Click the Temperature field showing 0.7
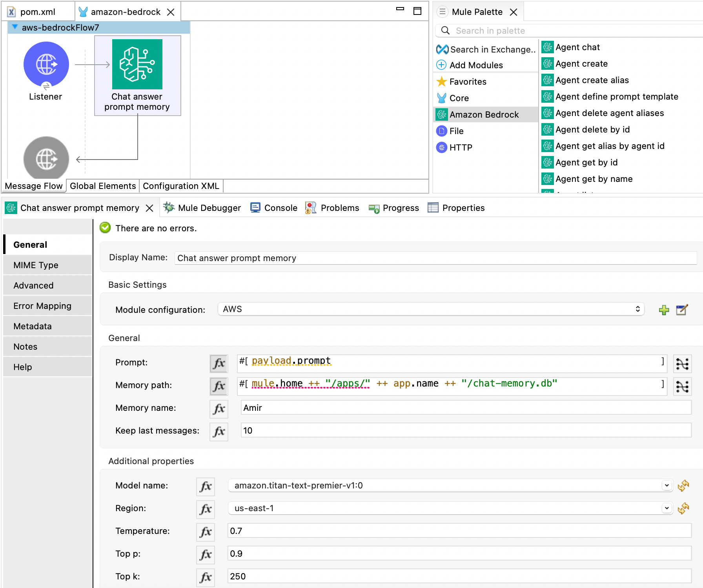Viewport: 703px width, 588px height. point(459,531)
